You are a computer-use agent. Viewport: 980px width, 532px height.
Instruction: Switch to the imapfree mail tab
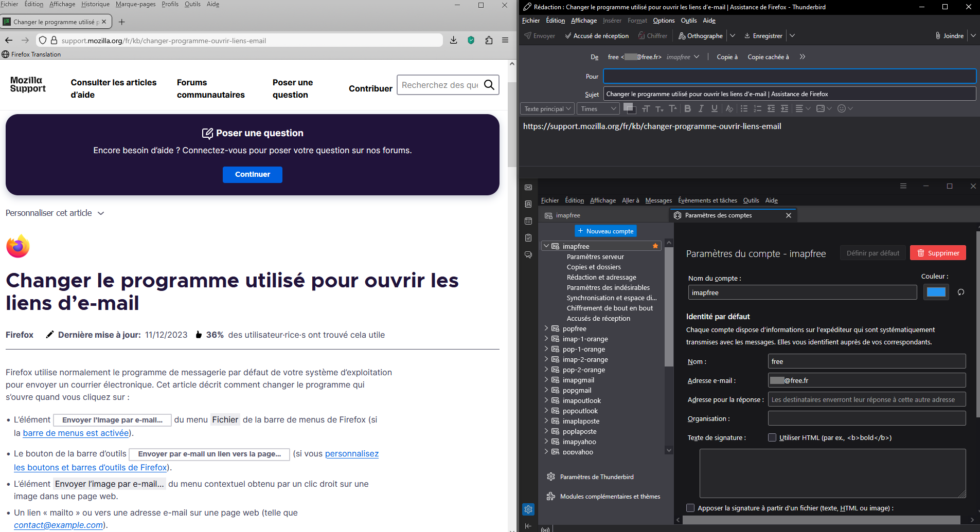568,215
